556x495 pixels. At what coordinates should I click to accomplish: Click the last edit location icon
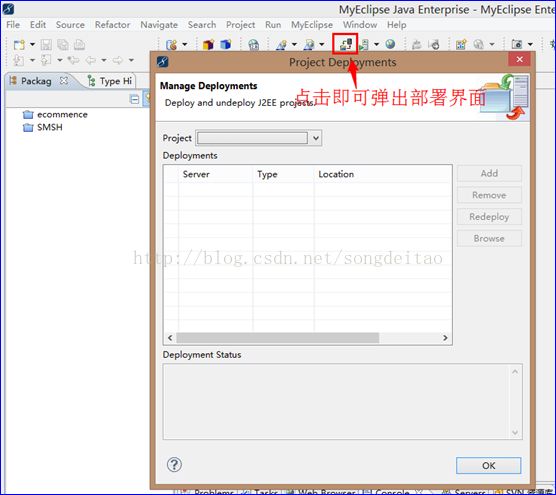pos(73,60)
